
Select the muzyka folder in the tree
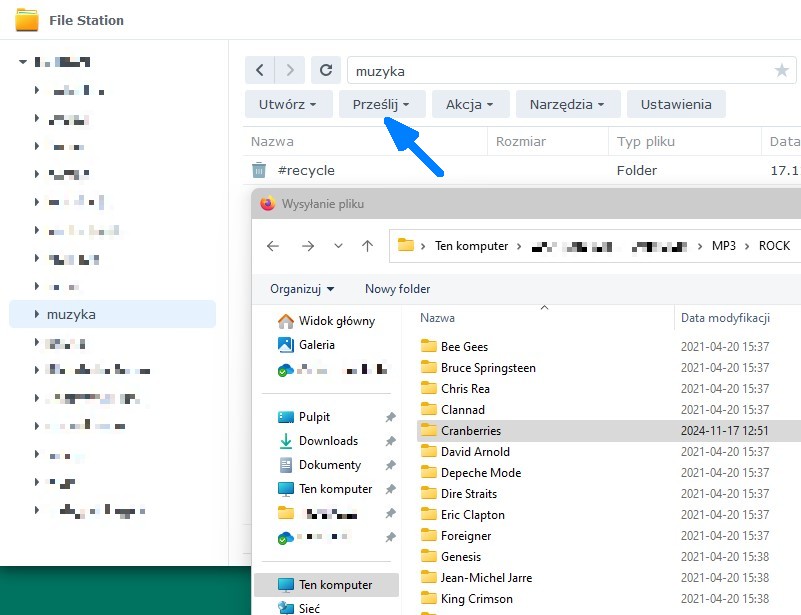tap(112, 314)
